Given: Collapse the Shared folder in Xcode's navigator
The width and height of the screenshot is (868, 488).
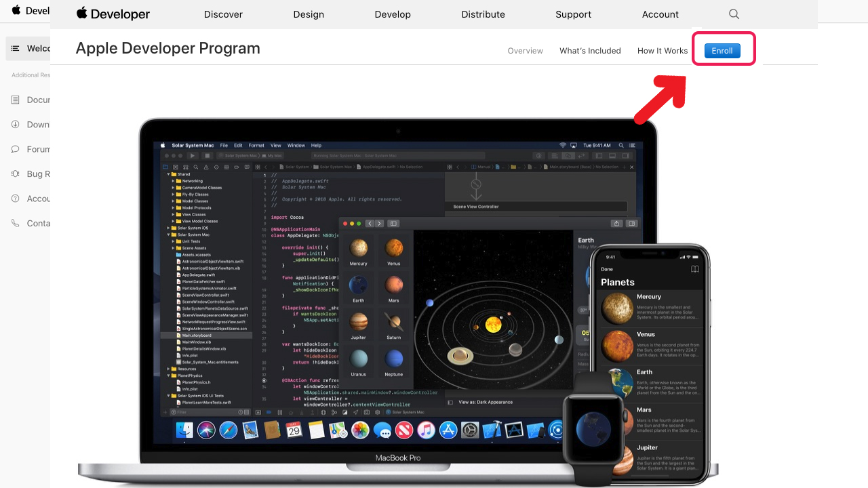Looking at the screenshot, I should (167, 174).
